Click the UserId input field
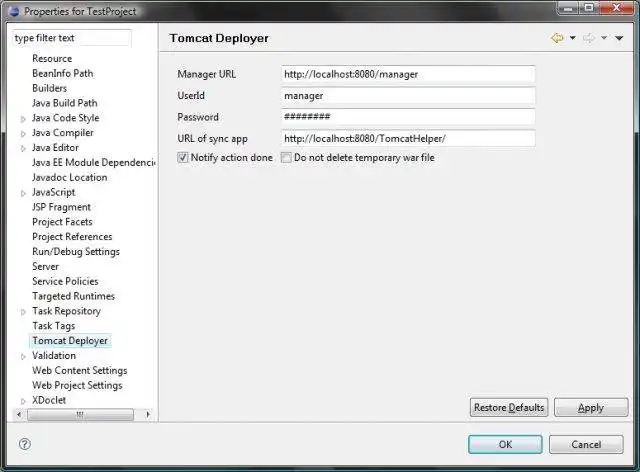 (x=408, y=96)
